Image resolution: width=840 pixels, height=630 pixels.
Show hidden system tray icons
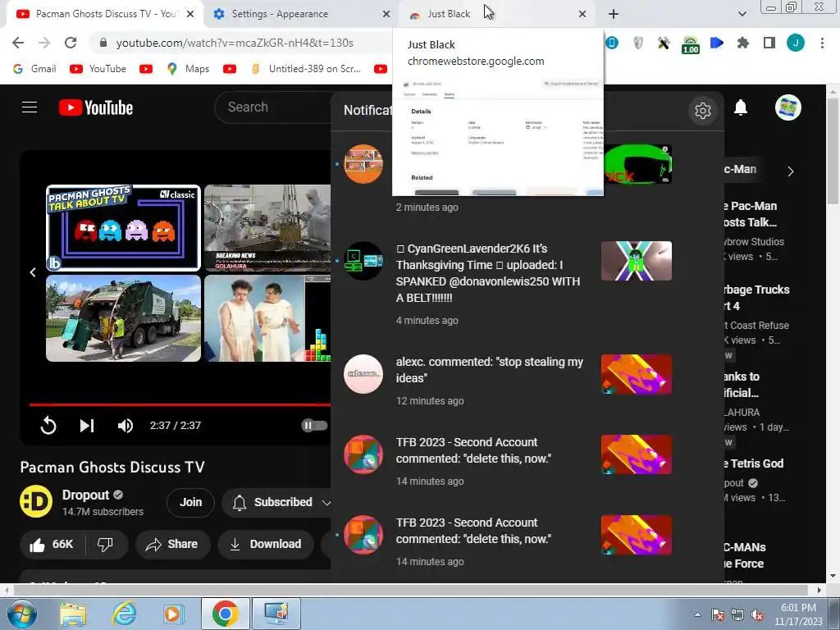pos(697,615)
